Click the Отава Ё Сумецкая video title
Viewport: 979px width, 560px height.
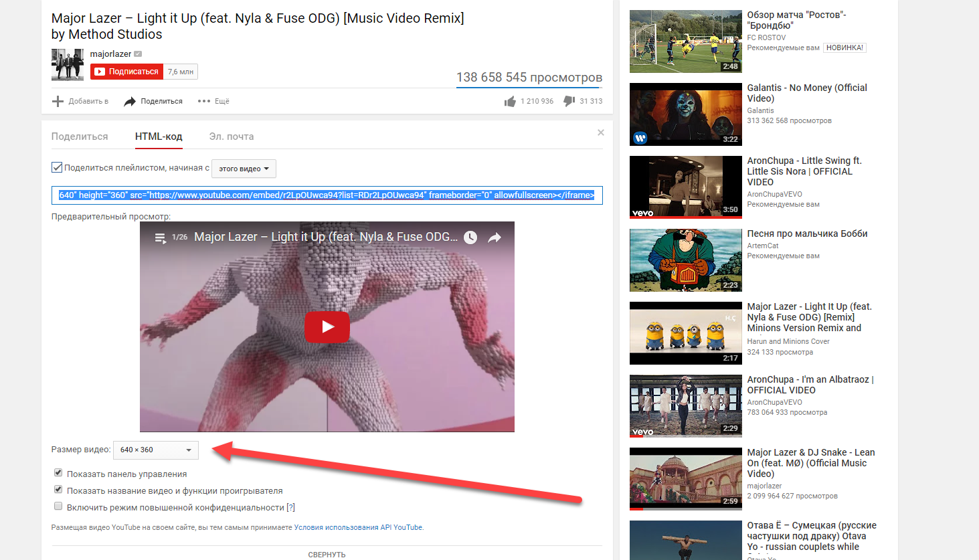click(812, 536)
